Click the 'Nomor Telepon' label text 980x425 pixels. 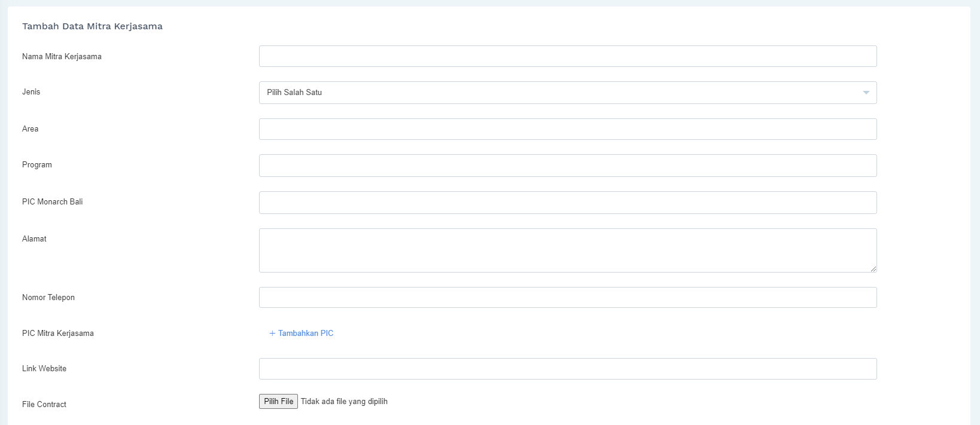(48, 298)
